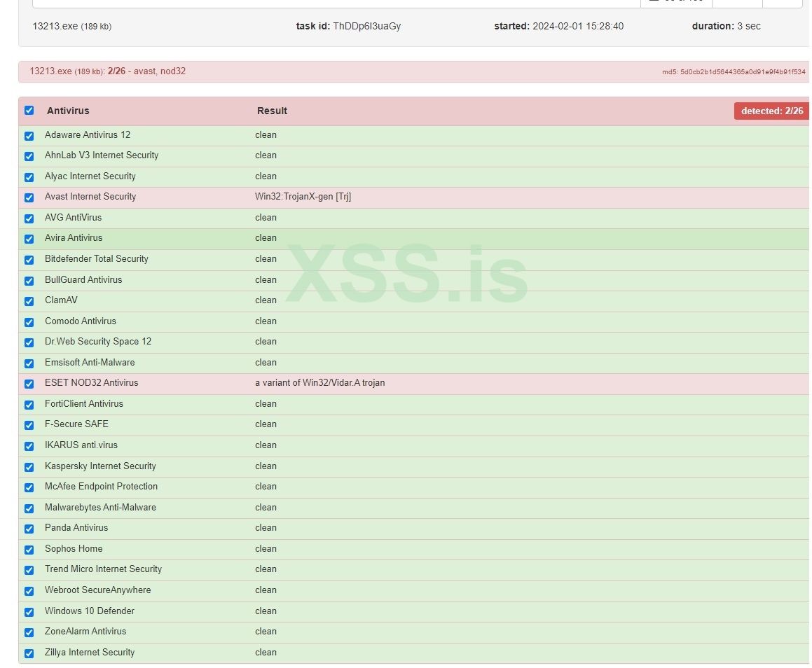Toggle Sophos Home checkbox
The width and height of the screenshot is (812, 668).
[29, 550]
